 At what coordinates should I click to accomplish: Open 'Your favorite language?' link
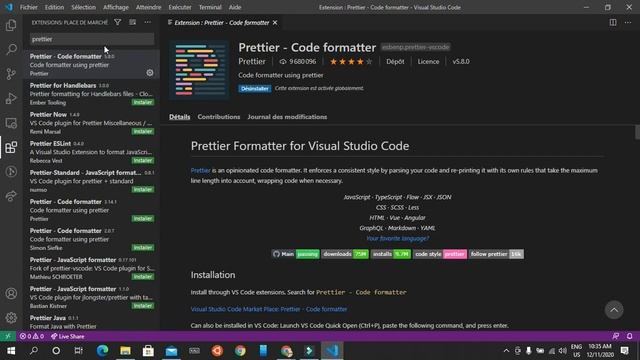(398, 238)
